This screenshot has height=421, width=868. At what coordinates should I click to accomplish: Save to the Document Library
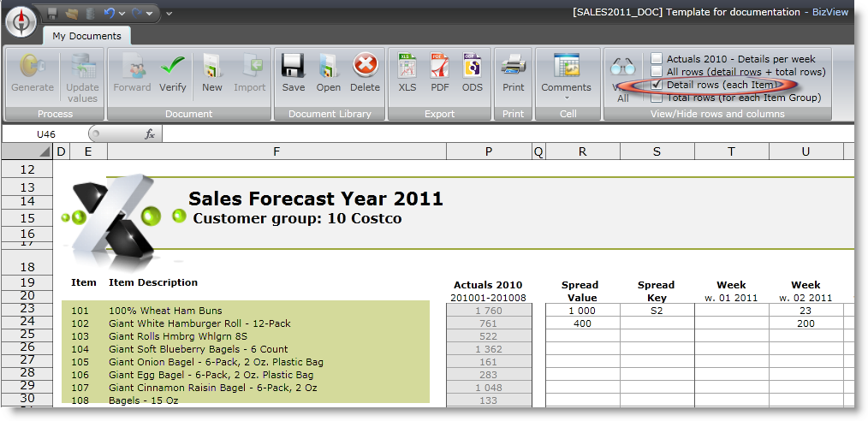tap(294, 73)
